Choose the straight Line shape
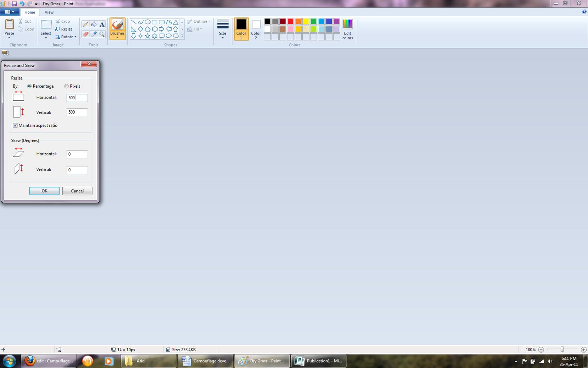Viewport: 588px width, 368px height. click(134, 22)
